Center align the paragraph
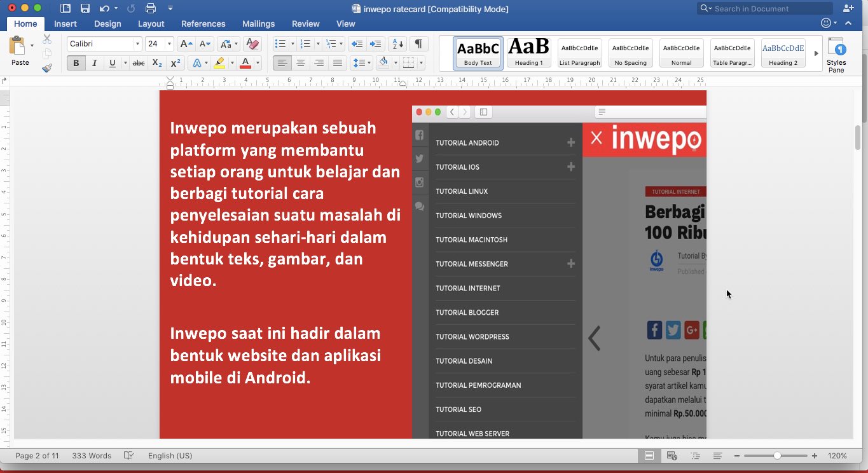The image size is (868, 473). coord(301,63)
